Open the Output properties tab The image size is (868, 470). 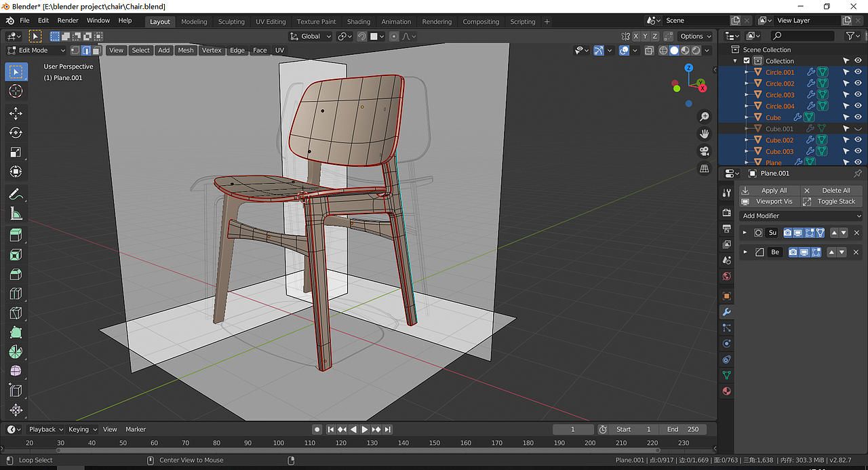(x=726, y=229)
